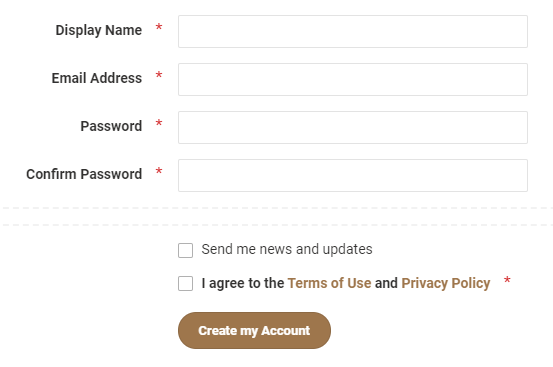Open the Terms of Use link
Viewport: 553px width, 367px height.
pos(329,283)
